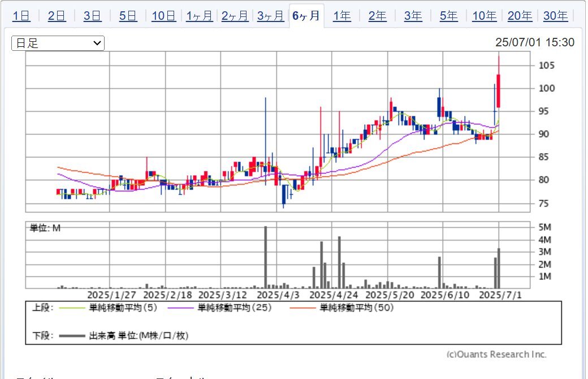Click the 単純移動平均(5) legend text

(x=123, y=308)
